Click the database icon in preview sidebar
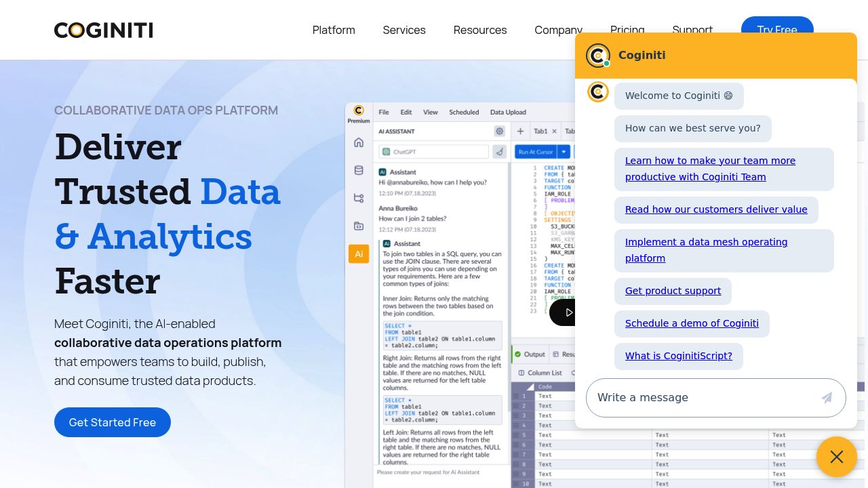Image resolution: width=868 pixels, height=488 pixels. (x=359, y=170)
